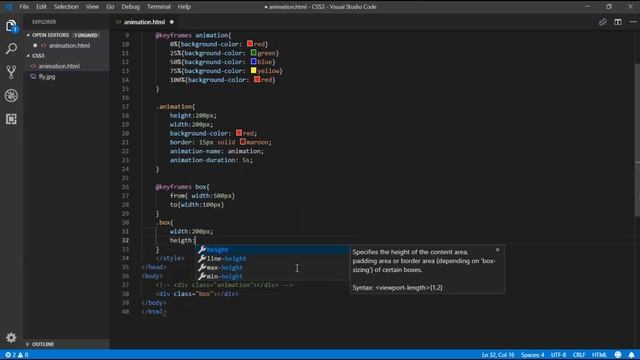Screen dimensions: 640x360
Task: Click the blue swatch on line 12
Action: pos(253,62)
